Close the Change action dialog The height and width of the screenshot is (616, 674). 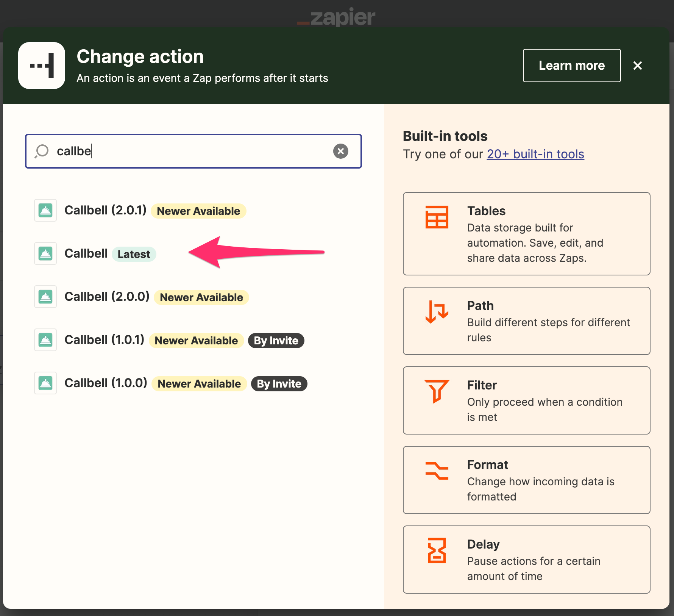pos(638,66)
